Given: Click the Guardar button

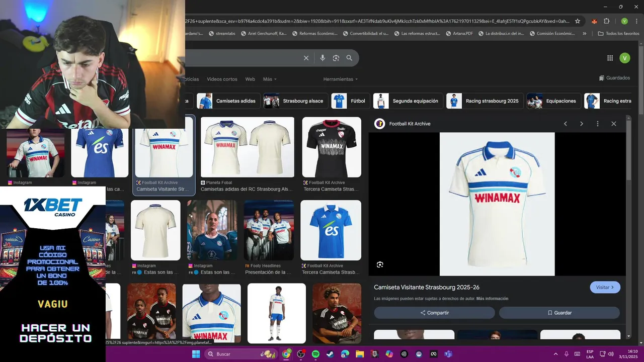Looking at the screenshot, I should tap(559, 313).
